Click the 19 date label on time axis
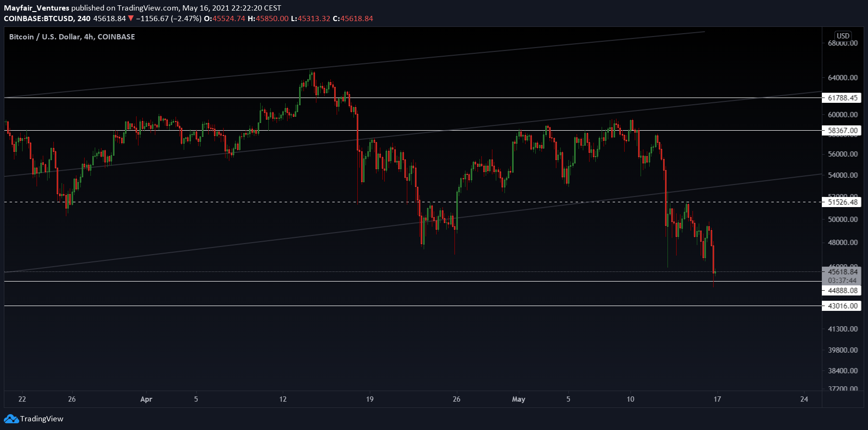 tap(370, 399)
